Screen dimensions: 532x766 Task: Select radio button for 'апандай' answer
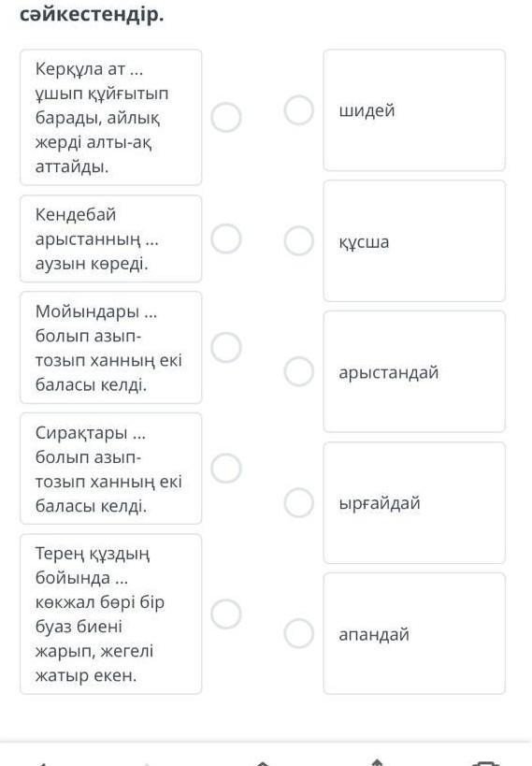click(x=299, y=633)
